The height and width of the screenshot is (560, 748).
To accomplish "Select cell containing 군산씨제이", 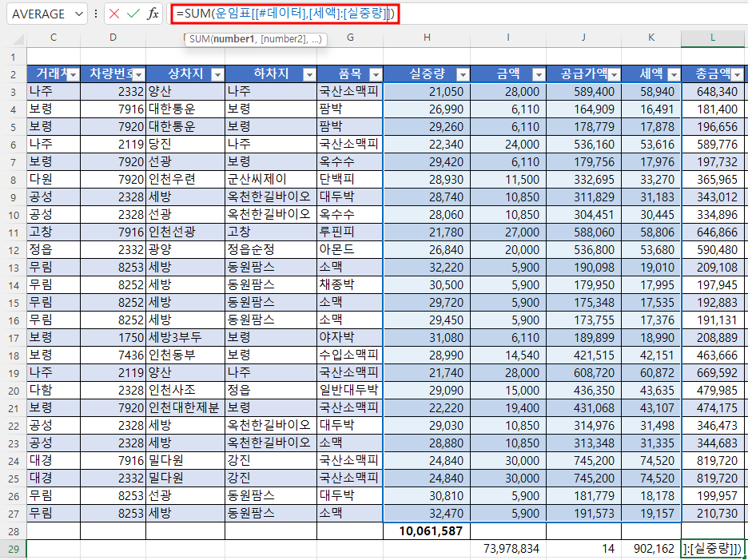I will click(270, 180).
